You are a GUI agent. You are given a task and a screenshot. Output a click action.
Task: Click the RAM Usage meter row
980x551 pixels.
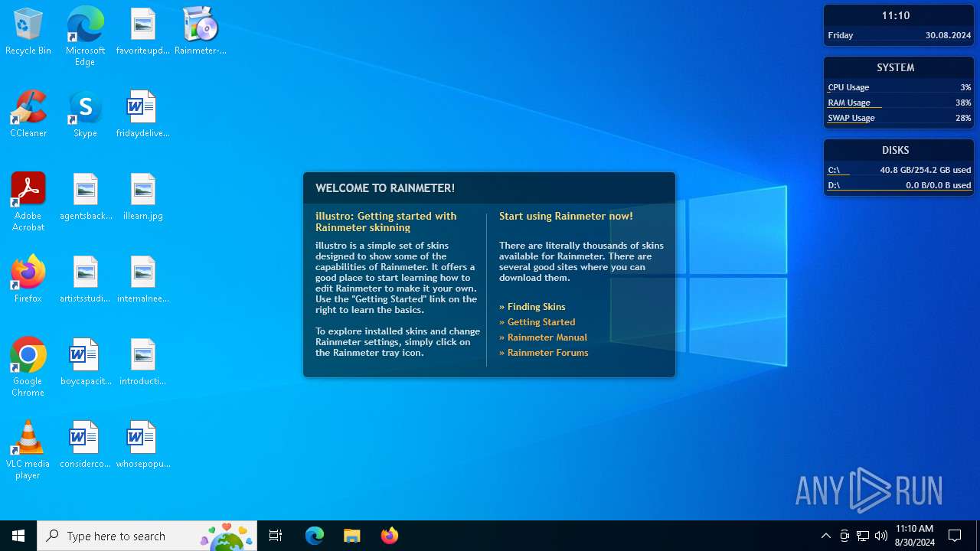point(899,103)
